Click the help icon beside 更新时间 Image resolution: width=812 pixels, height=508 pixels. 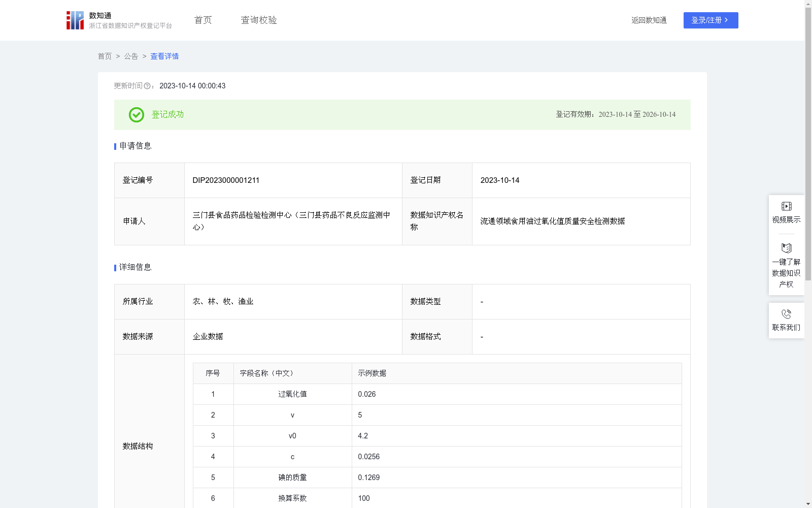coord(147,86)
